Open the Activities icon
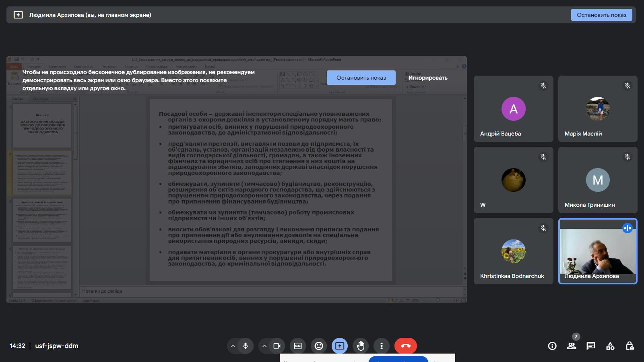The image size is (644, 362). [x=610, y=346]
